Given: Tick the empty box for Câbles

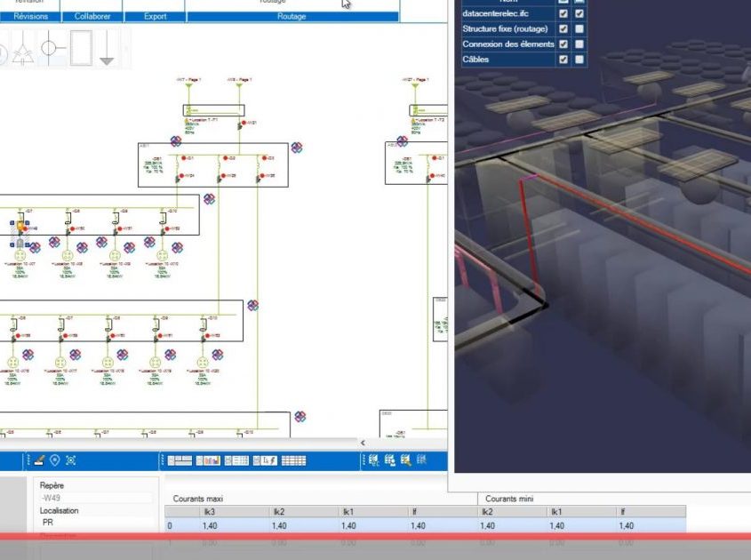Looking at the screenshot, I should click(579, 60).
